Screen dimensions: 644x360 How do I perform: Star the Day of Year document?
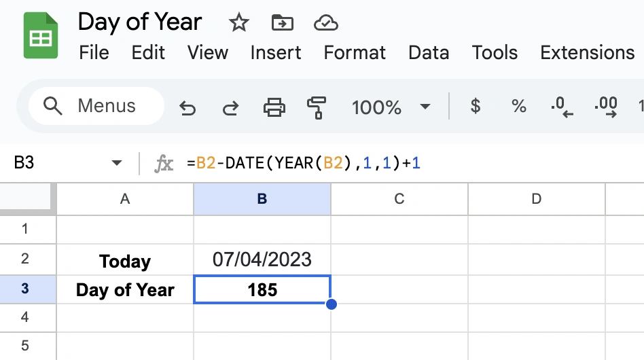pyautogui.click(x=238, y=22)
